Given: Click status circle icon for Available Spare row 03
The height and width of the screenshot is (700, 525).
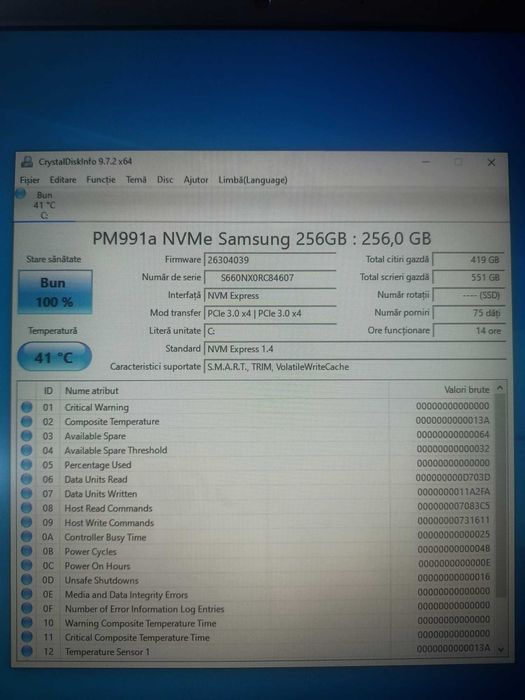Looking at the screenshot, I should pyautogui.click(x=27, y=436).
